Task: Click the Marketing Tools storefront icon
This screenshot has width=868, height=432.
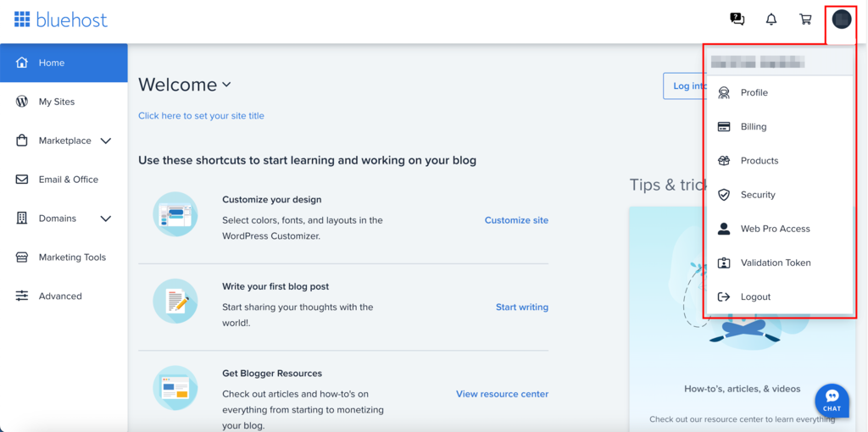Action: coord(22,258)
